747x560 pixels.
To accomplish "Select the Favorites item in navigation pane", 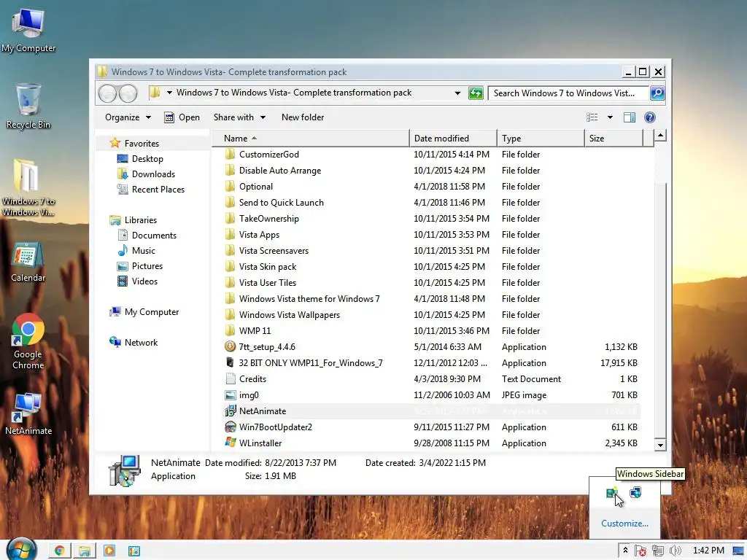I will pyautogui.click(x=141, y=144).
